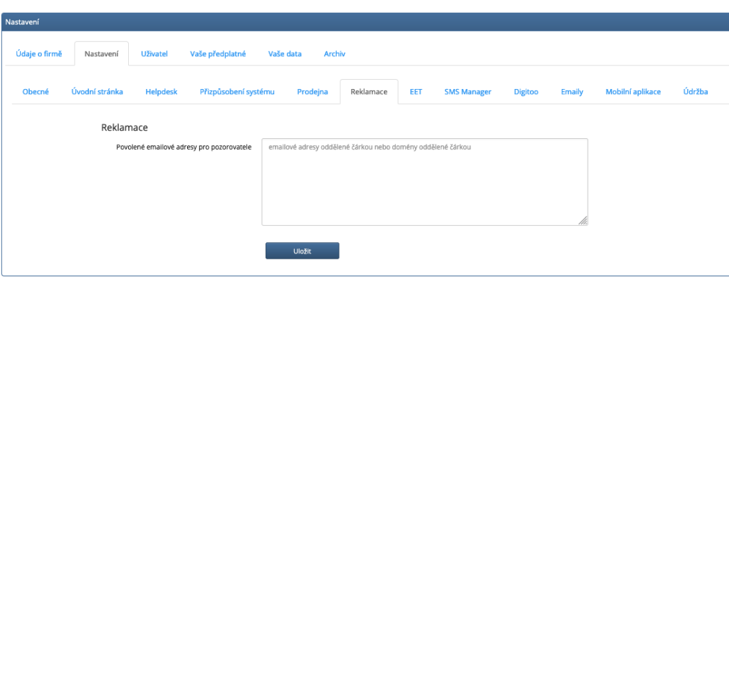Open the Úvodní stránka subtab

pyautogui.click(x=97, y=92)
